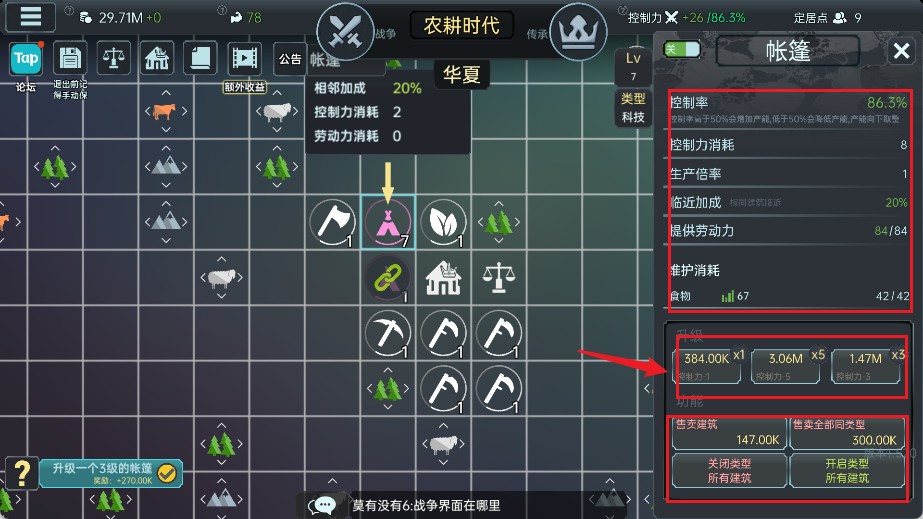Open the Tap forum icon

pos(26,59)
